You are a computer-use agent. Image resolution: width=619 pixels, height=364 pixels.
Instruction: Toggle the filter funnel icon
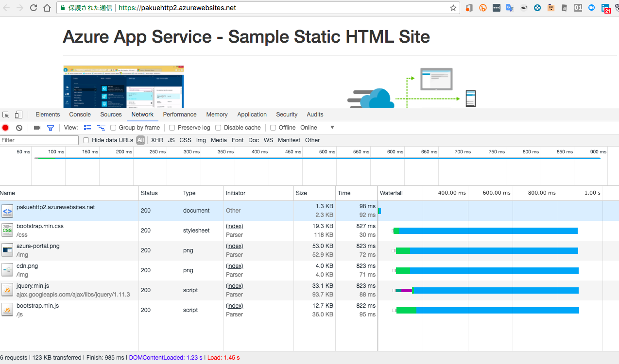pos(50,128)
